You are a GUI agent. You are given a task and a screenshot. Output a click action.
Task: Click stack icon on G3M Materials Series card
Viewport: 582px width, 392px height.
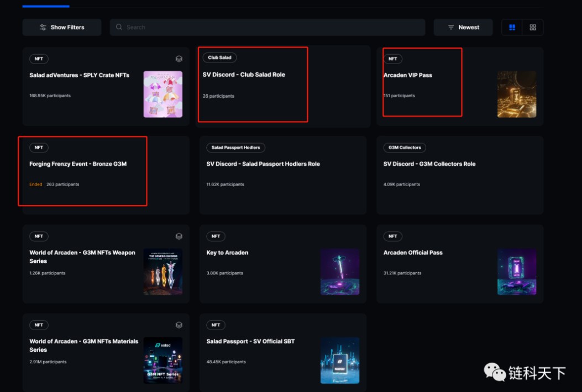pos(179,325)
